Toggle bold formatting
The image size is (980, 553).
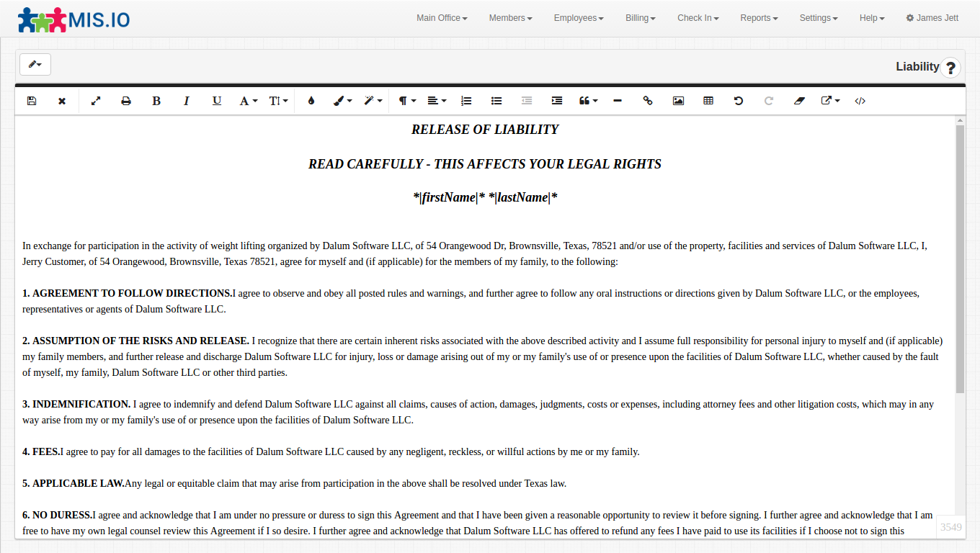point(156,101)
